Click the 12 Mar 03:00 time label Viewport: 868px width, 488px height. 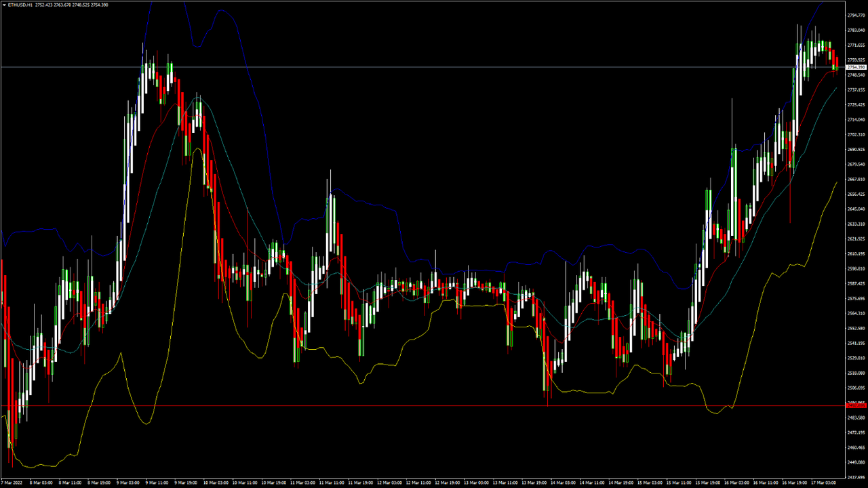pyautogui.click(x=391, y=483)
